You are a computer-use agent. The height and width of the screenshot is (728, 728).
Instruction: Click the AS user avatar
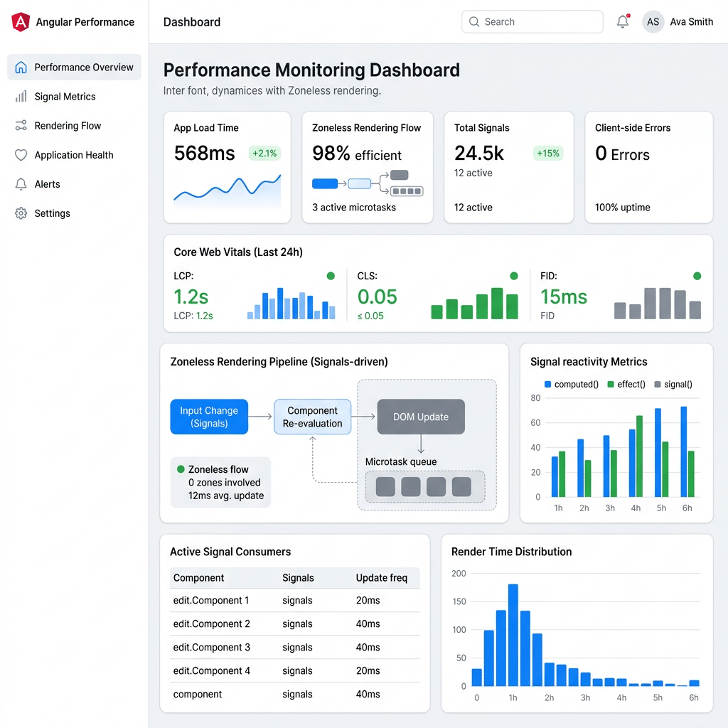coord(653,22)
